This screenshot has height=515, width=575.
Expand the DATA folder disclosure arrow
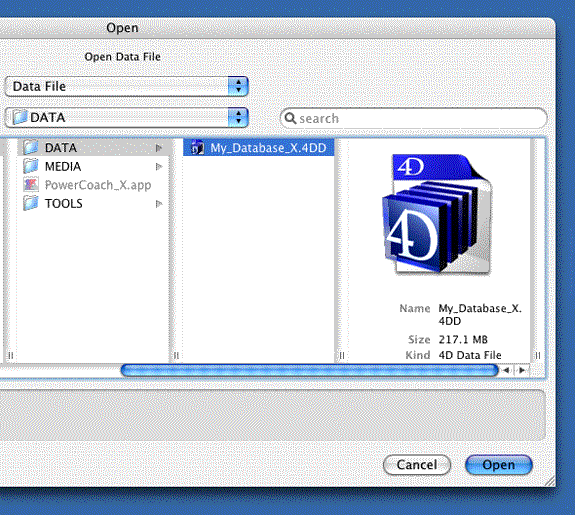(159, 148)
